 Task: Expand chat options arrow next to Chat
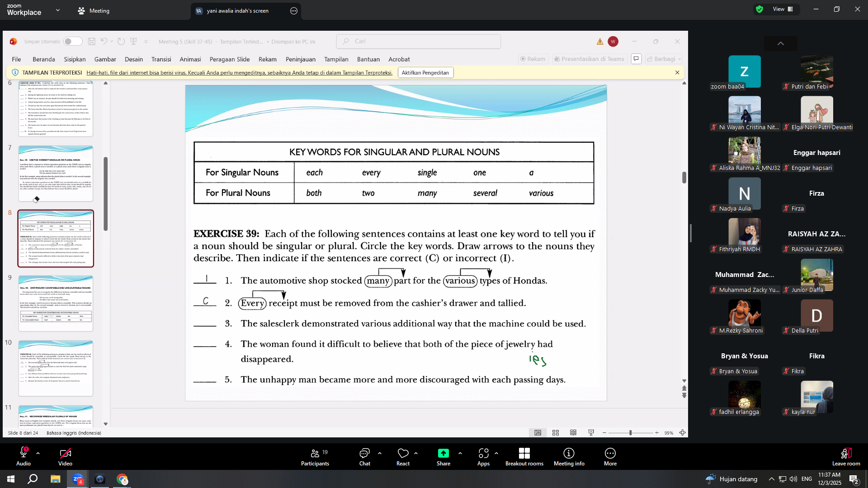pyautogui.click(x=380, y=453)
